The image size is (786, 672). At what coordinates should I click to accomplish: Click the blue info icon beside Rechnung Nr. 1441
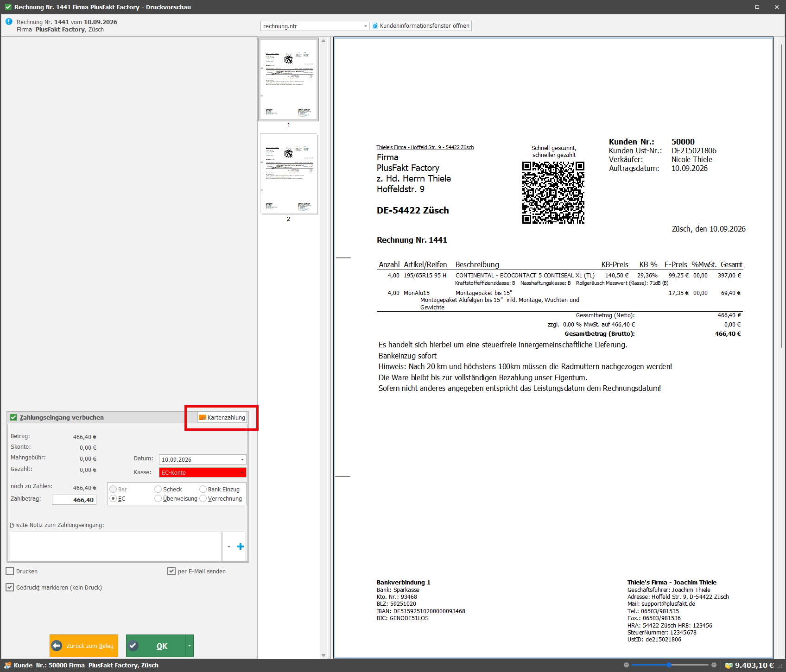click(9, 21)
